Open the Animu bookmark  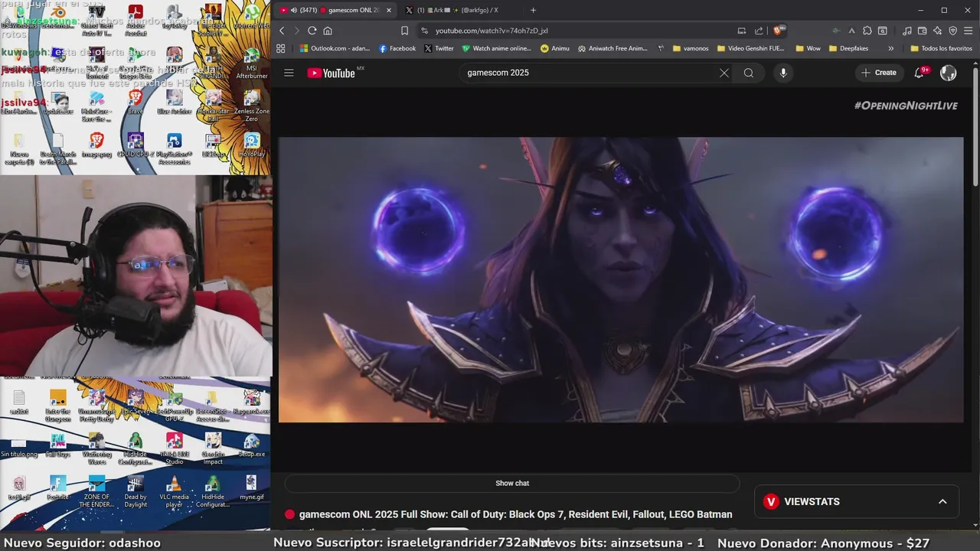pyautogui.click(x=555, y=48)
